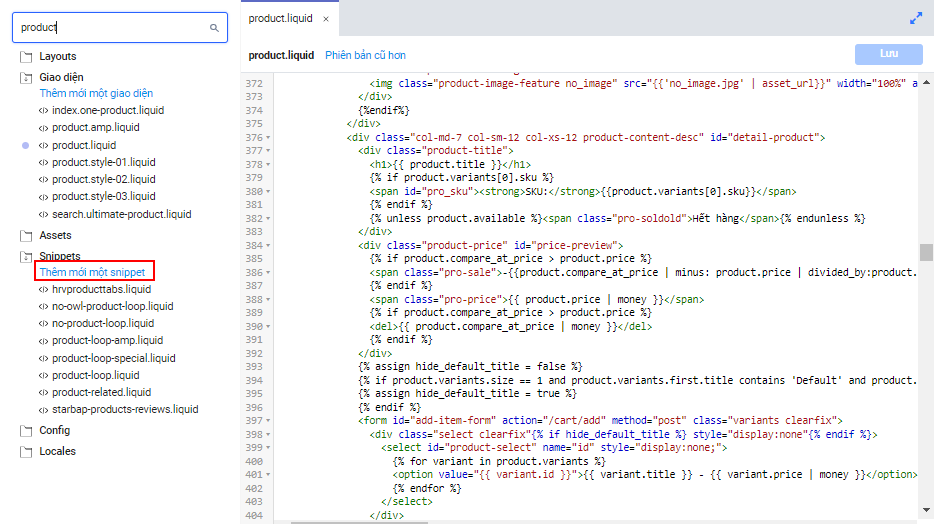Fold the select element at line 399
Screen dimensions: 934x524
click(x=269, y=448)
